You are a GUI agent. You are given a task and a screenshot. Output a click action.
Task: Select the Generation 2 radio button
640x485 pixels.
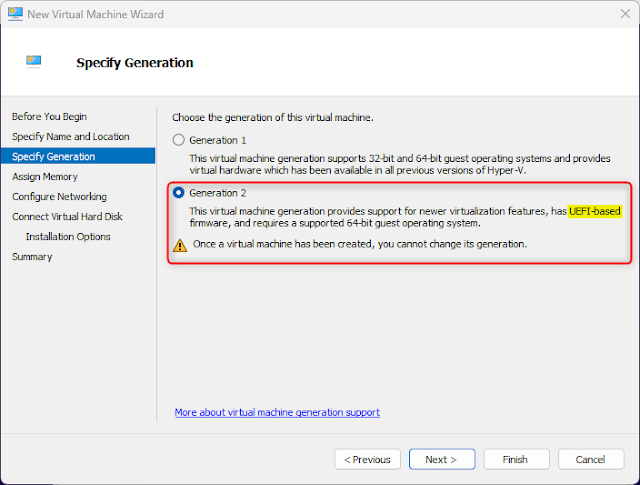coord(178,193)
